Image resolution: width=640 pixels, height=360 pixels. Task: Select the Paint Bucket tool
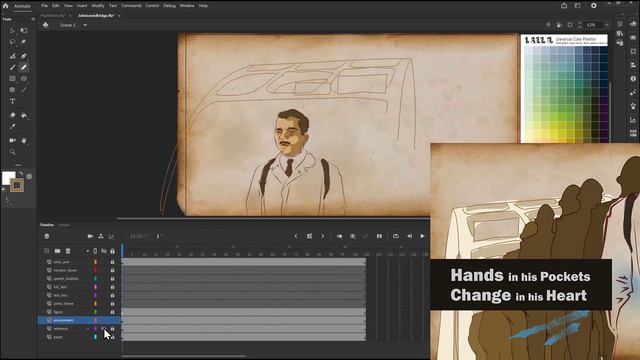[24, 116]
